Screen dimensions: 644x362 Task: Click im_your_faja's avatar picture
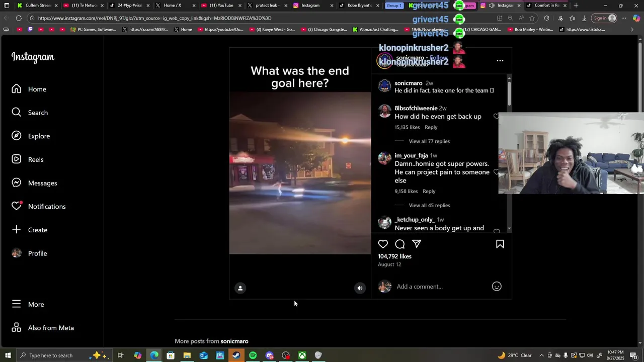tap(385, 158)
